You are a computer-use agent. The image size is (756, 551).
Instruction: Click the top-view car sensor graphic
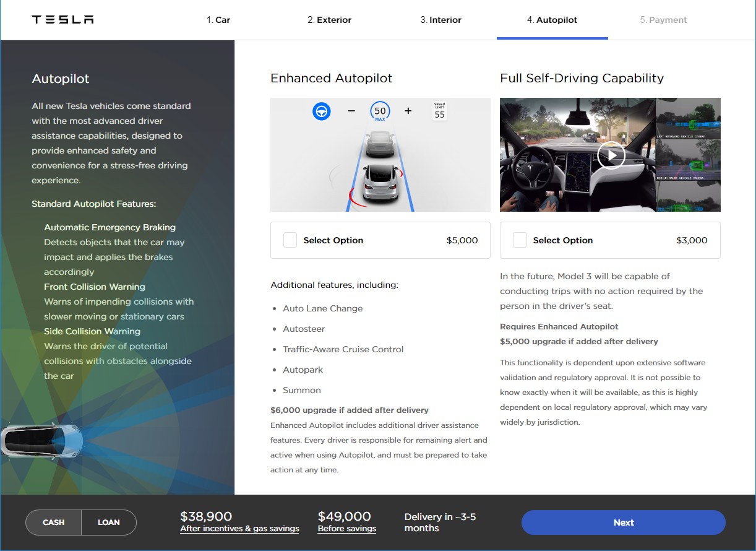[x=42, y=440]
